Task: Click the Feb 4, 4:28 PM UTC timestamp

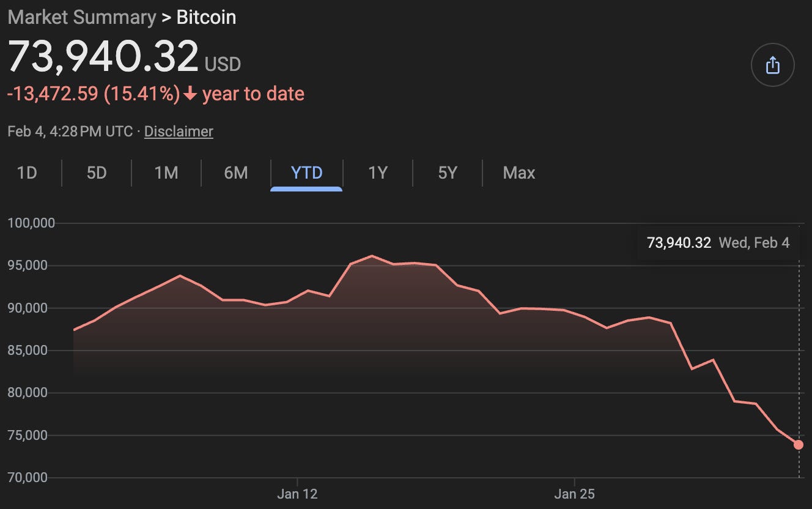Action: [70, 131]
